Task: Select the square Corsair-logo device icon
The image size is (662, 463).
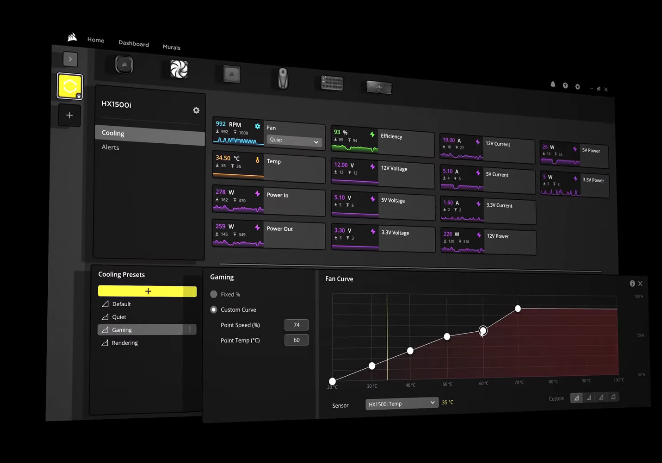Action: tap(231, 74)
